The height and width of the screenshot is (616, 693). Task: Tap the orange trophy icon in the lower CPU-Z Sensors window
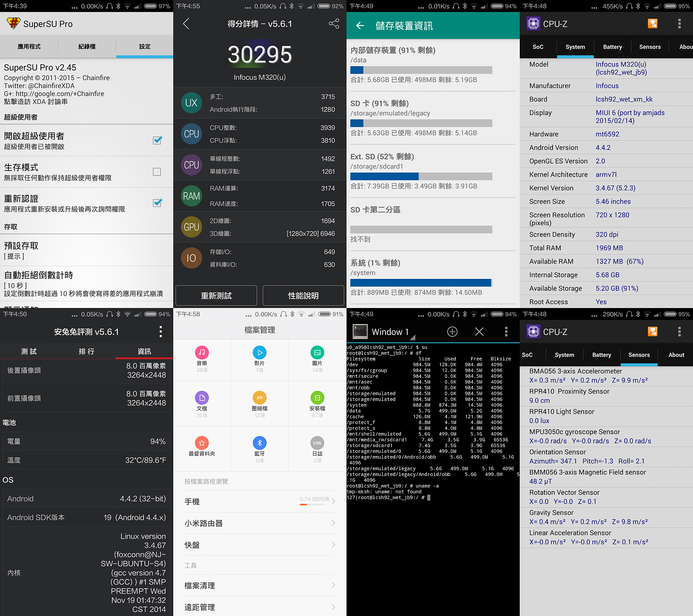pyautogui.click(x=652, y=331)
